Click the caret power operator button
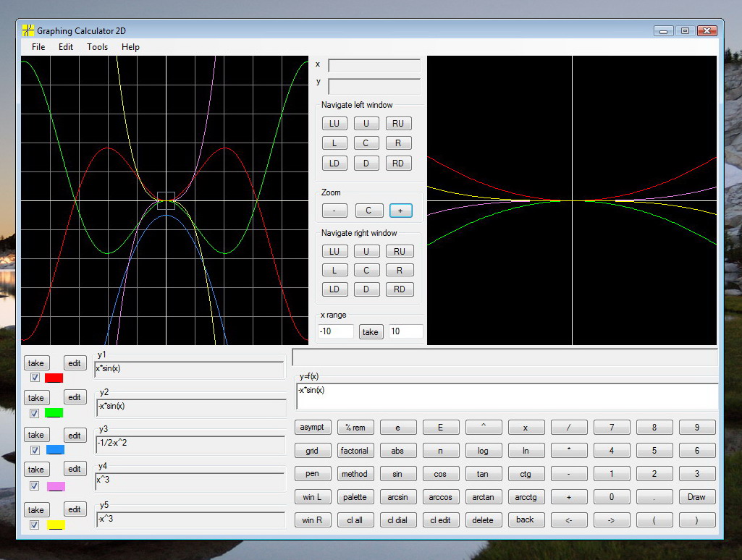Screen dimensions: 742x560 click(483, 427)
